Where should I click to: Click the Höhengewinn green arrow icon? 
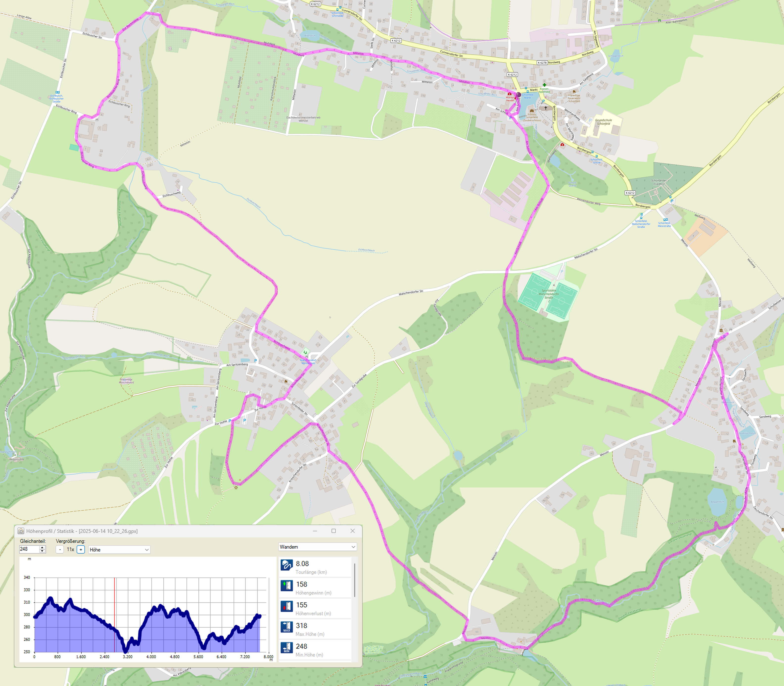pos(286,586)
